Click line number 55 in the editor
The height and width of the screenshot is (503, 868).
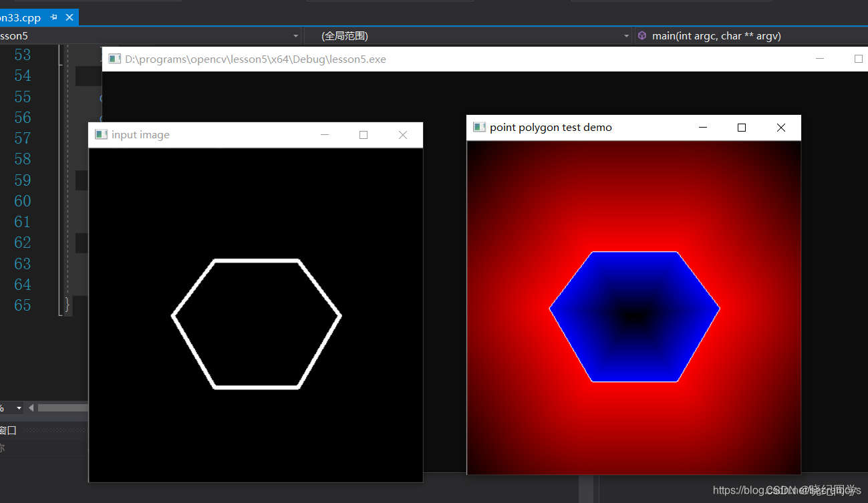(23, 97)
